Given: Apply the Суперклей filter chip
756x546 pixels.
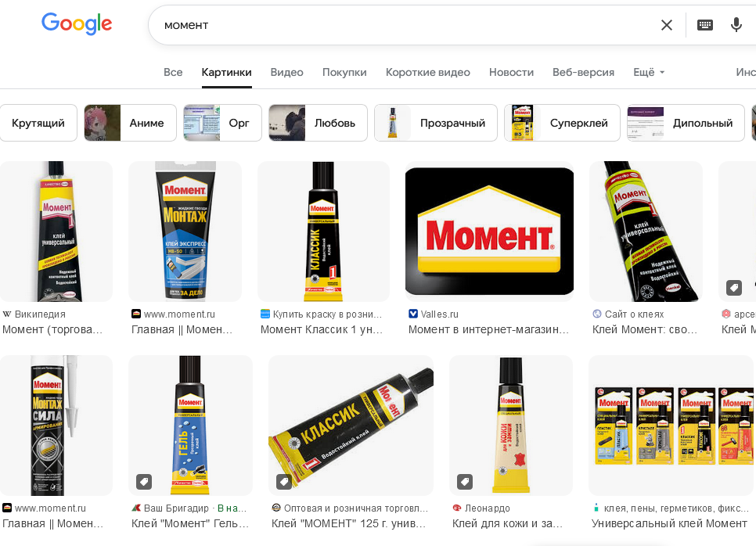Looking at the screenshot, I should pos(562,123).
